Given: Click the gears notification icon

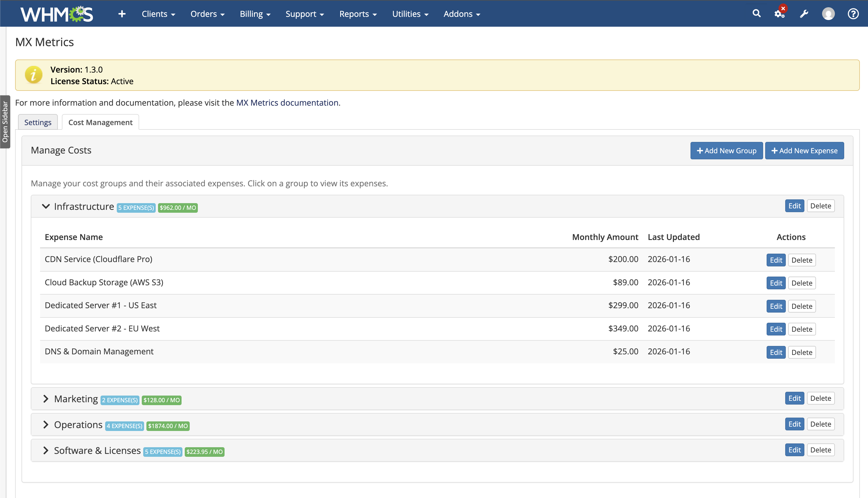Looking at the screenshot, I should click(x=779, y=14).
